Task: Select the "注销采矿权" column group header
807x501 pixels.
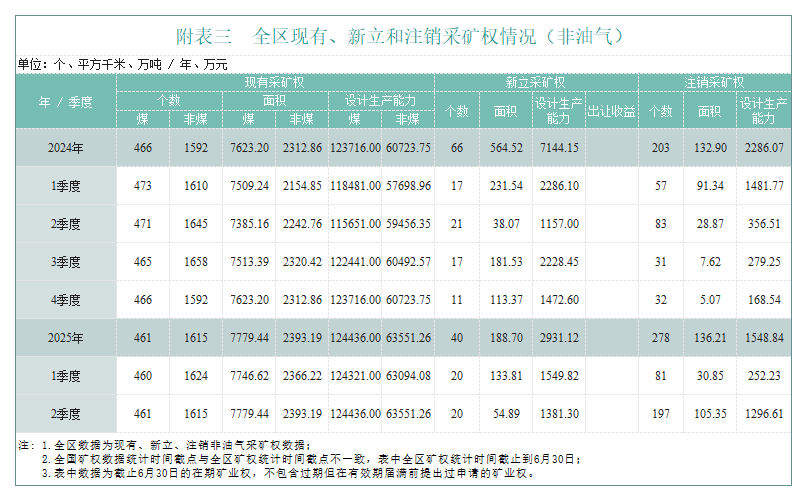Action: [714, 82]
